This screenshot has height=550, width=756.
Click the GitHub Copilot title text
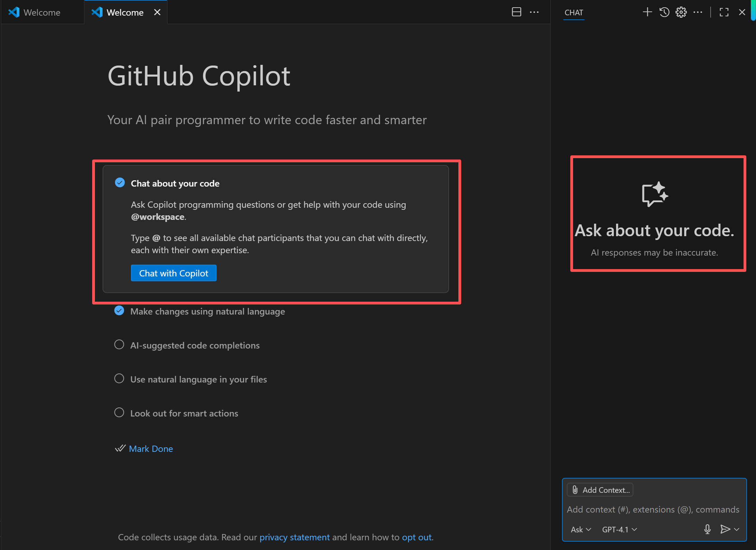[199, 76]
